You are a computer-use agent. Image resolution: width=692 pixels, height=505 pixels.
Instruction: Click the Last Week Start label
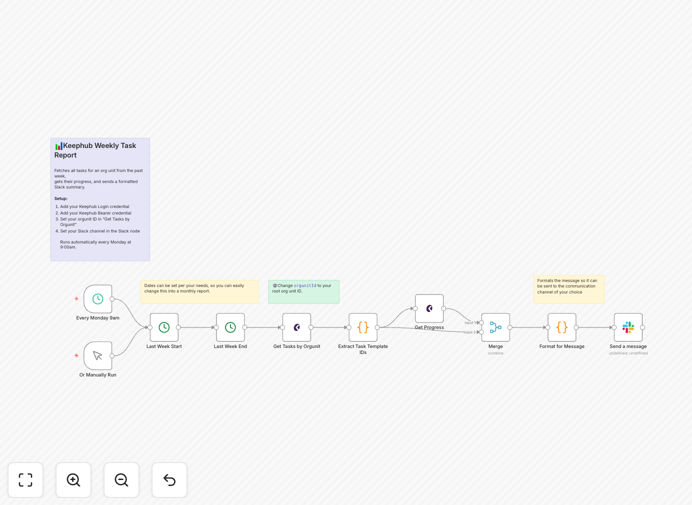tap(164, 347)
